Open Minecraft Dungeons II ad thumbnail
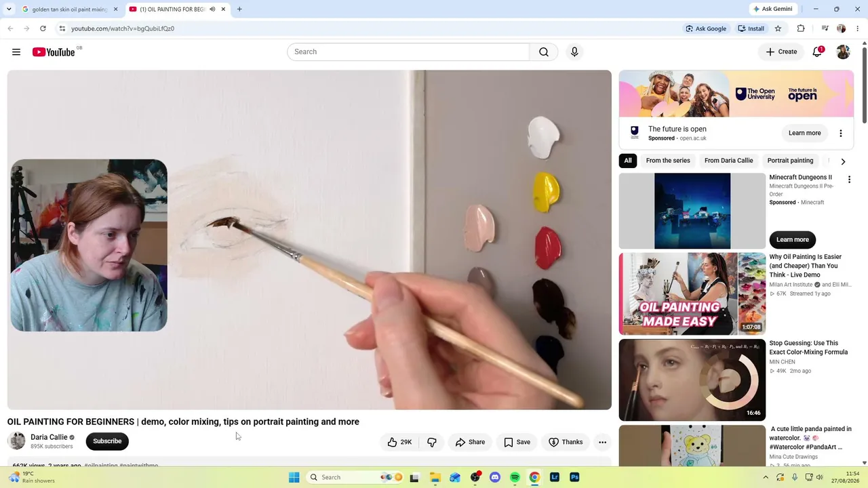868x488 pixels. (x=692, y=211)
